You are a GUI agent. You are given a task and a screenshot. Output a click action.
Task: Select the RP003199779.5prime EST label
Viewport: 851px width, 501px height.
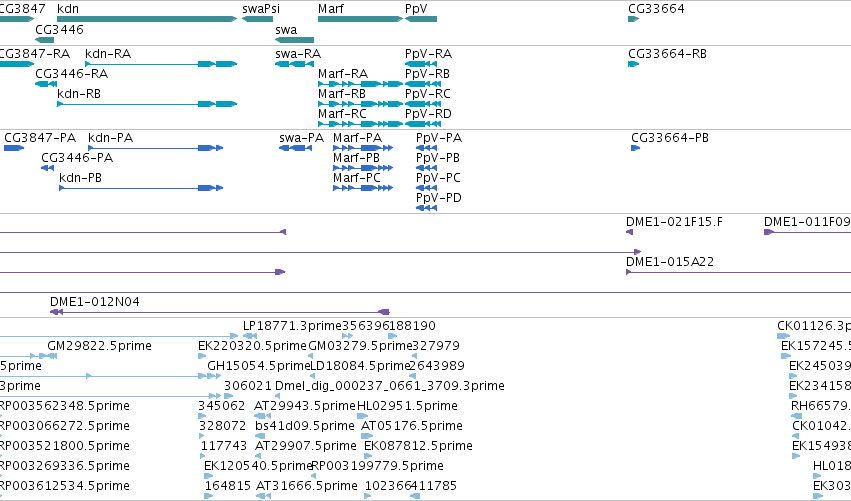[x=378, y=466]
